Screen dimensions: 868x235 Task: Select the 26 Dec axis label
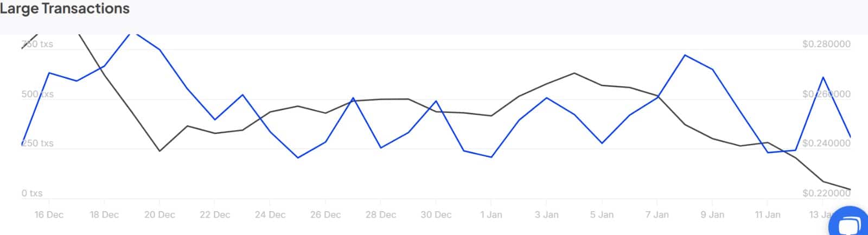click(x=325, y=215)
